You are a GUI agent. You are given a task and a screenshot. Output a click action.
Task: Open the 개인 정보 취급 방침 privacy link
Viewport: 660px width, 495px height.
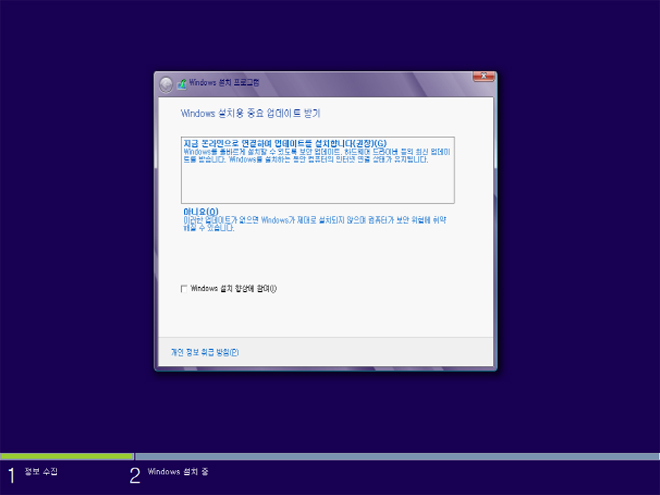(x=205, y=352)
